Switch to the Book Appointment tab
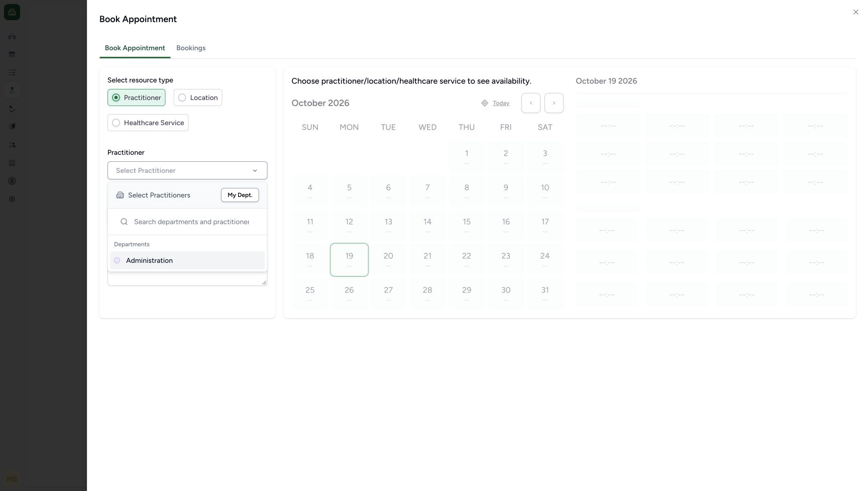Viewport: 868px width, 491px height. coord(135,48)
